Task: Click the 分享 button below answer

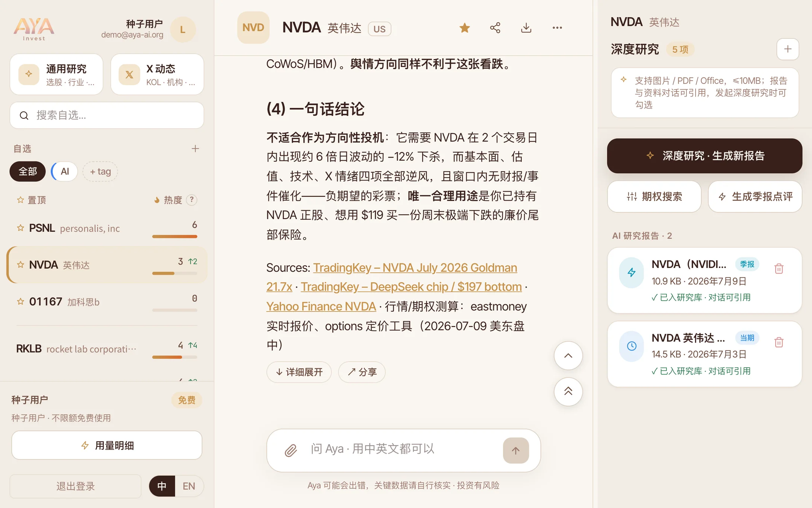Action: [362, 372]
